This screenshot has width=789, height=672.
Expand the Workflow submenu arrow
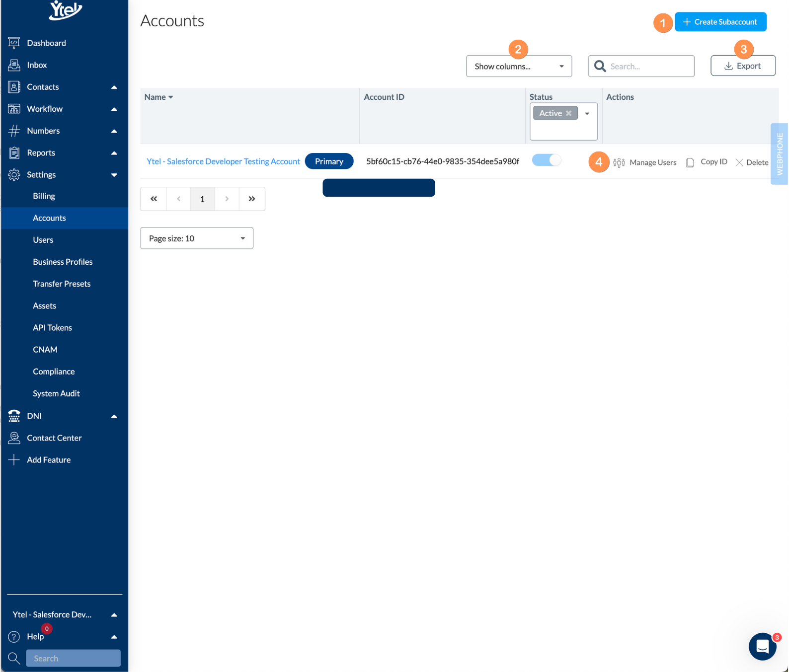(x=114, y=109)
